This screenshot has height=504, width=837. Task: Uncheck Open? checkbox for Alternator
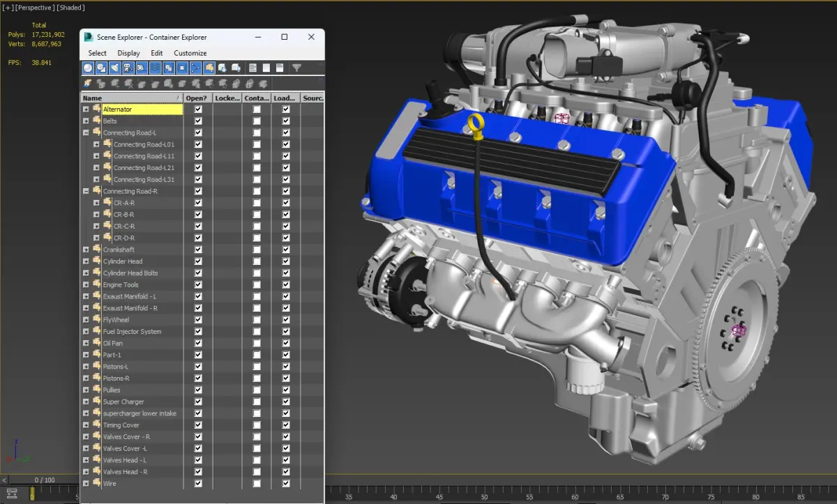[x=198, y=109]
